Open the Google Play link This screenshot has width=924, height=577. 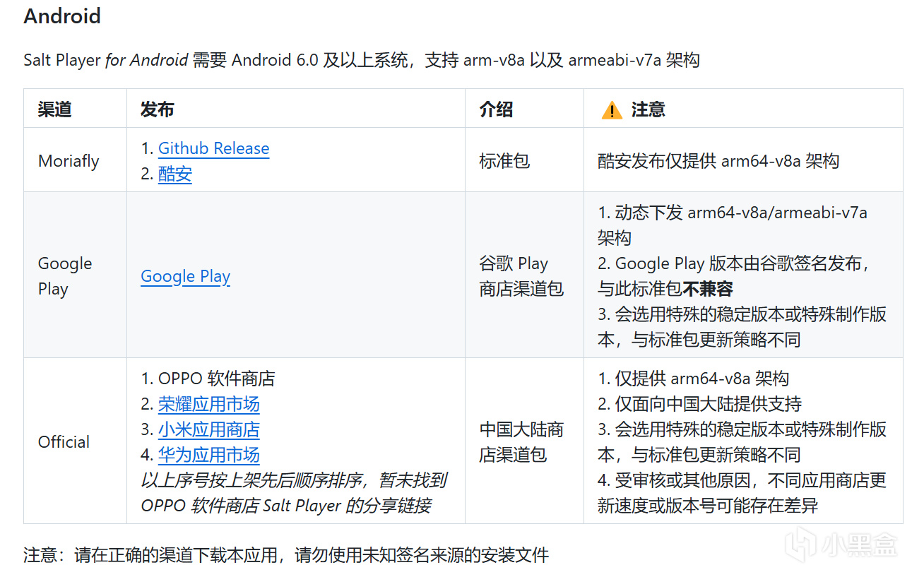[x=186, y=276]
